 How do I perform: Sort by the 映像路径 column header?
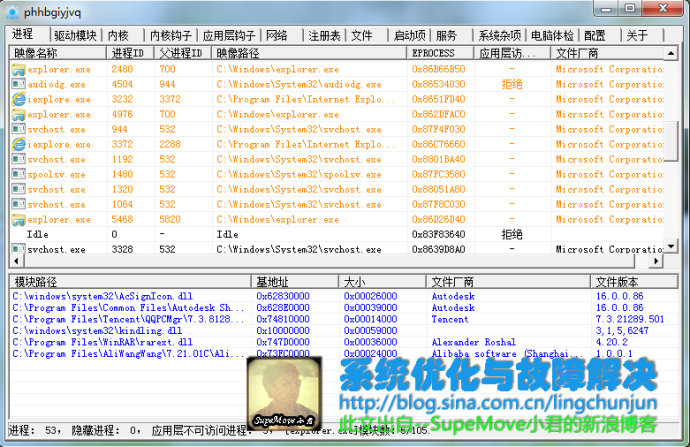tap(309, 53)
